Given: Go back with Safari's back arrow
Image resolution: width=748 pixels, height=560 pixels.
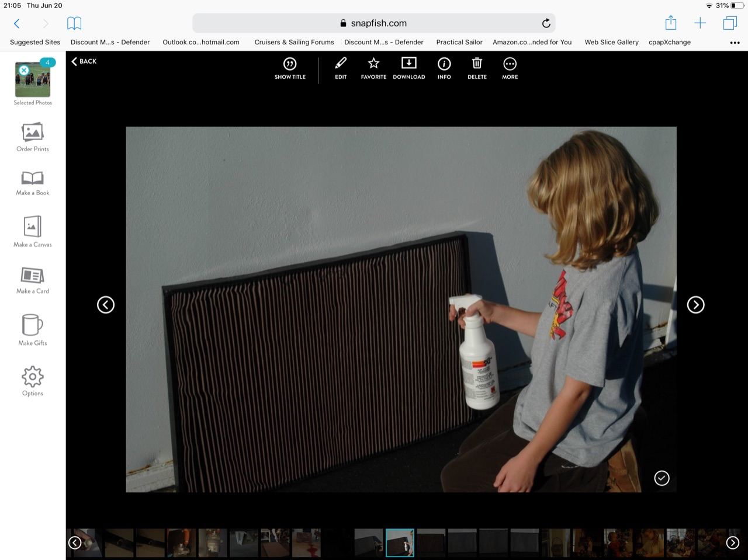Looking at the screenshot, I should pyautogui.click(x=17, y=23).
